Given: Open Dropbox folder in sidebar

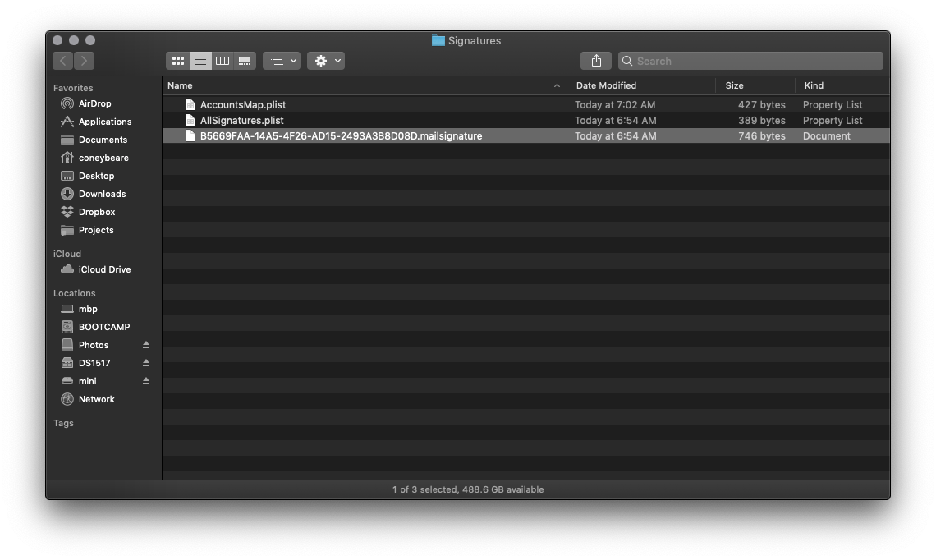Looking at the screenshot, I should point(96,212).
